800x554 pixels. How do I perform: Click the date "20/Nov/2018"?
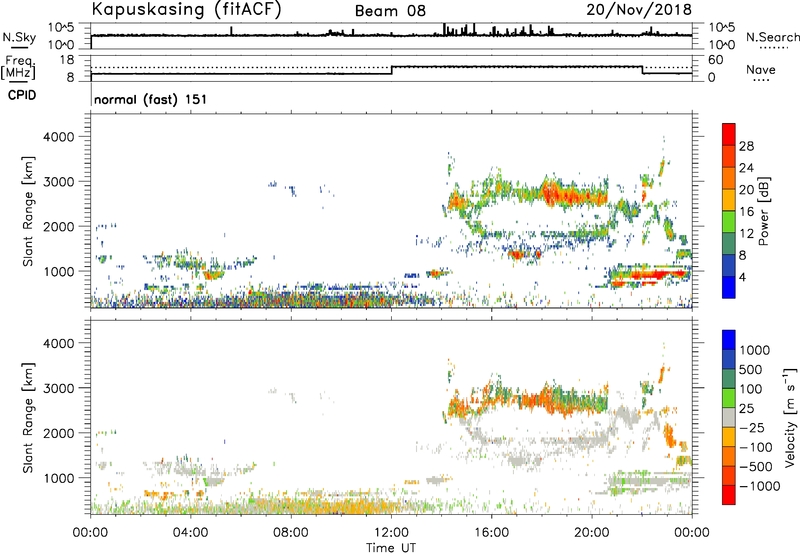639,9
